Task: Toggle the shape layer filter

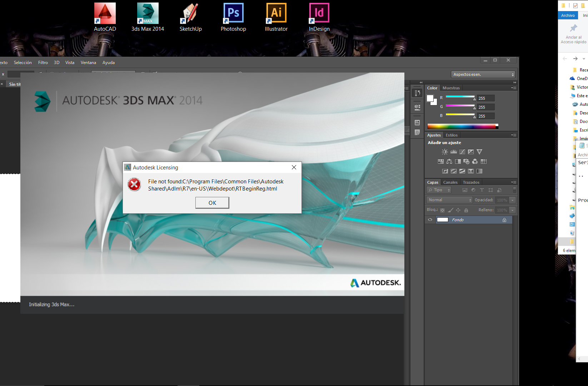Action: (490, 190)
